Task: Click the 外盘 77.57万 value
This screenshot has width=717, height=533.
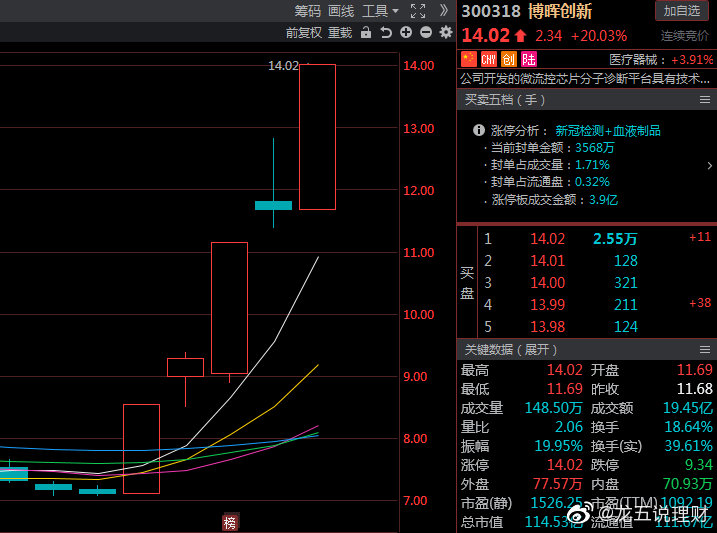Action: [557, 484]
